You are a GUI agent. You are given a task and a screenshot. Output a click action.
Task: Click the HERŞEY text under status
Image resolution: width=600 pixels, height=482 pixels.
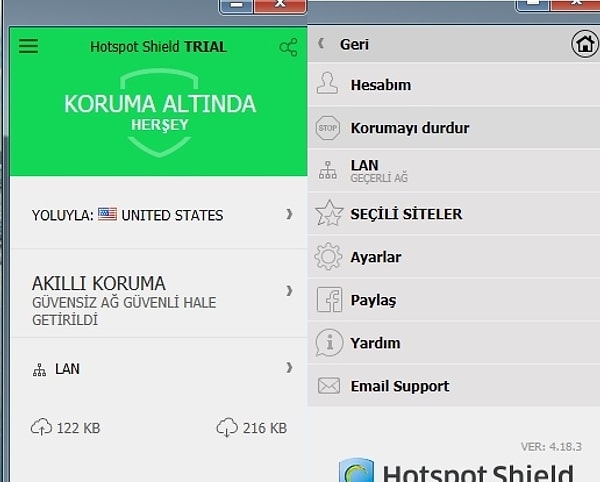[x=160, y=125]
